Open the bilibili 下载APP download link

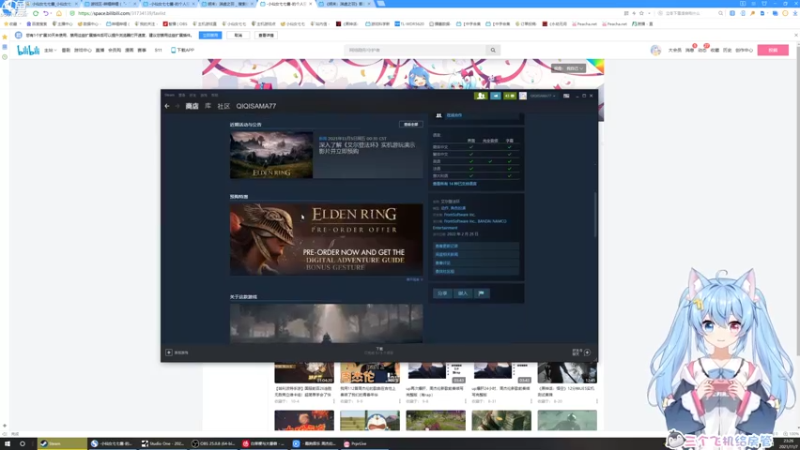[x=183, y=50]
